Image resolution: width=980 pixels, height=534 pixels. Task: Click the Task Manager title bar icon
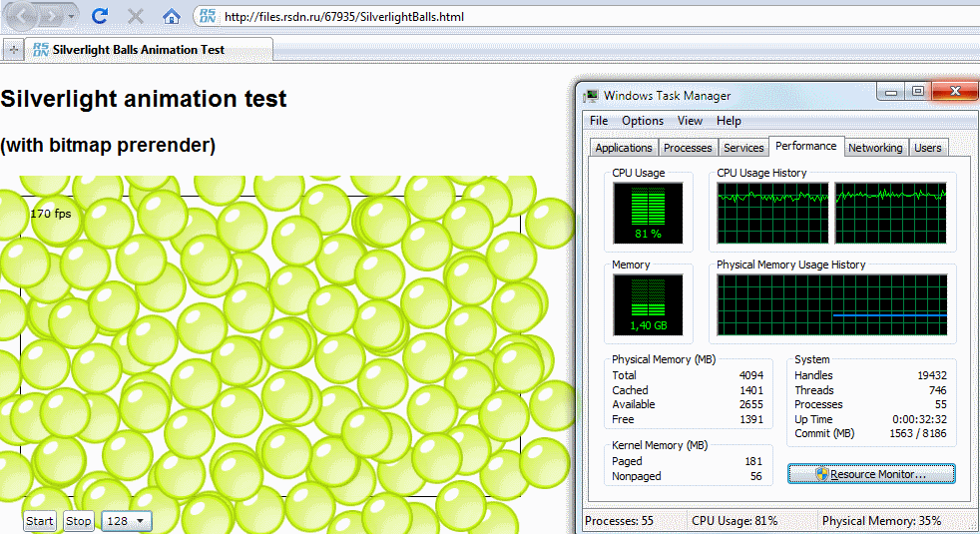coord(592,96)
